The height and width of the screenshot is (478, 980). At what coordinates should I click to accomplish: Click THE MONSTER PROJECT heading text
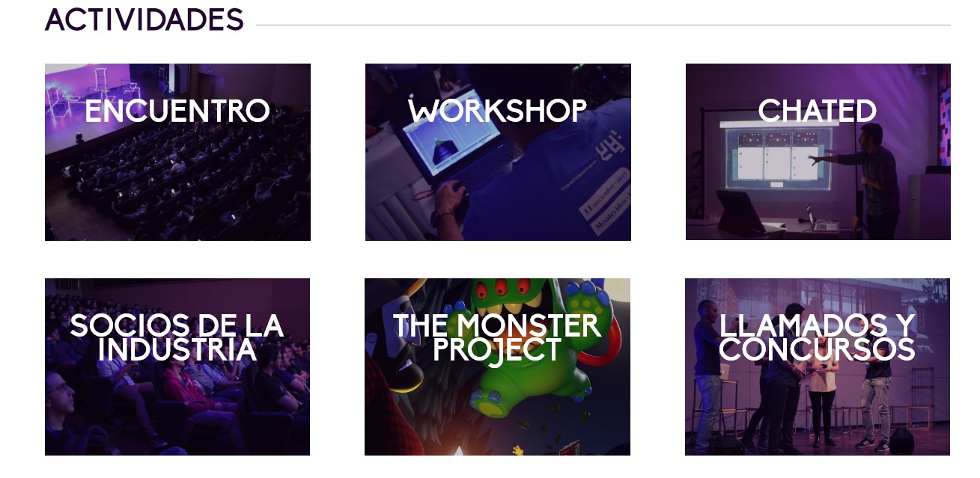point(497,337)
